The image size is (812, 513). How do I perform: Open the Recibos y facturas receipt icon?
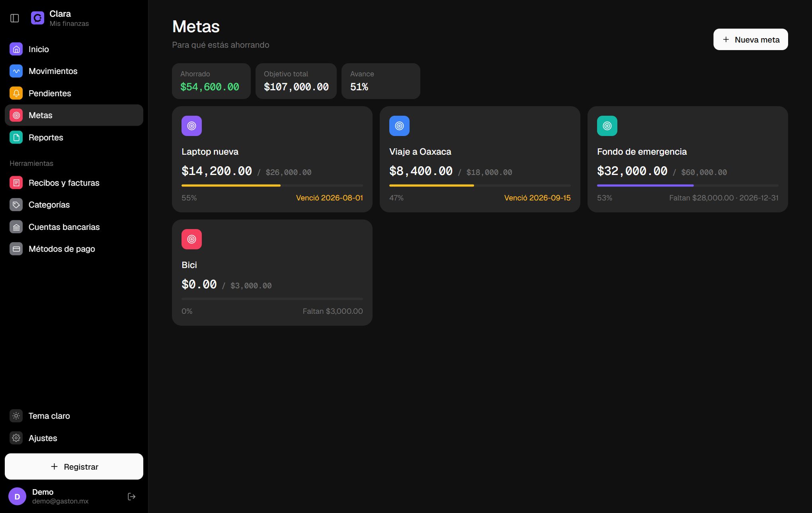click(16, 183)
